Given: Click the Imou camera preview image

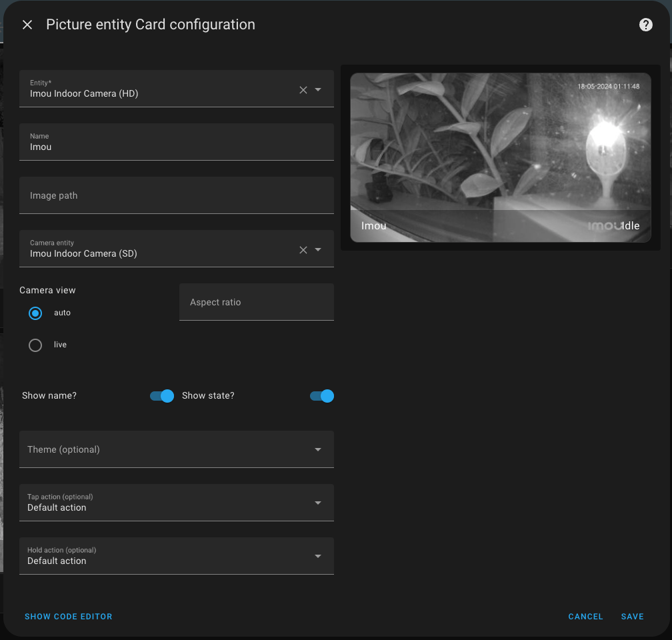Looking at the screenshot, I should point(500,157).
